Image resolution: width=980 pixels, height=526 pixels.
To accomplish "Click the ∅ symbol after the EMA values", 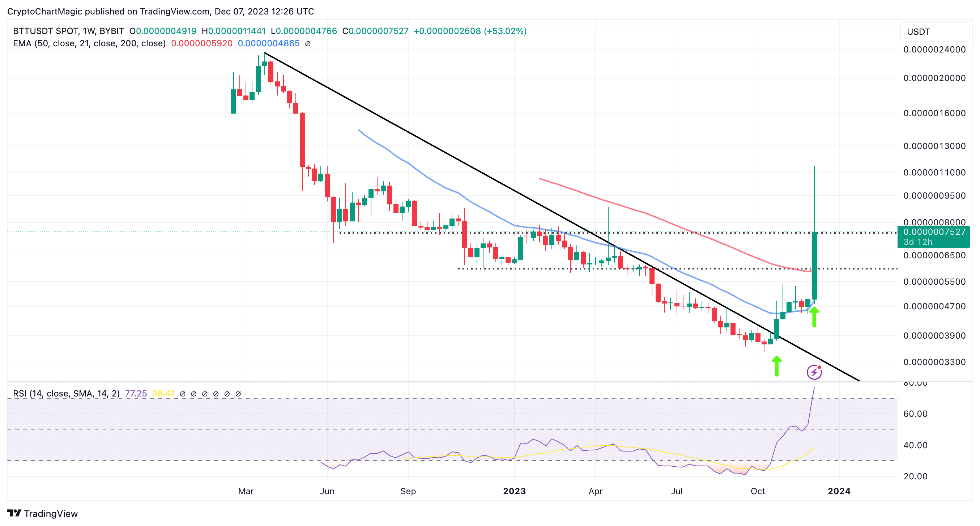I will click(308, 44).
